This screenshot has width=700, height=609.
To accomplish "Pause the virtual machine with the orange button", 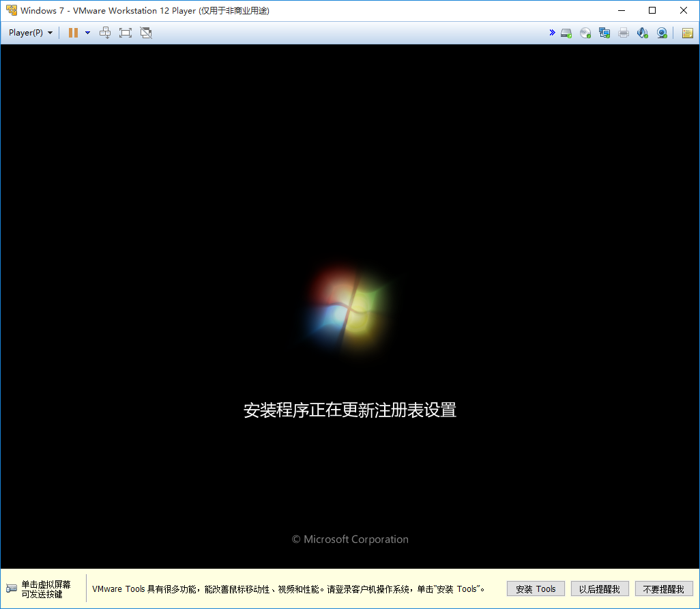I will pyautogui.click(x=73, y=33).
